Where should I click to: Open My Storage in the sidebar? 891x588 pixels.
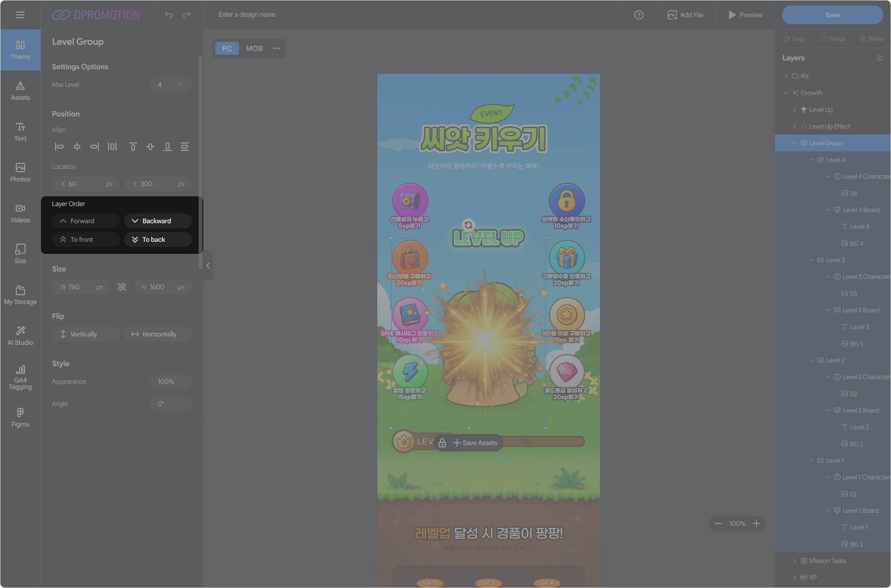pos(20,295)
